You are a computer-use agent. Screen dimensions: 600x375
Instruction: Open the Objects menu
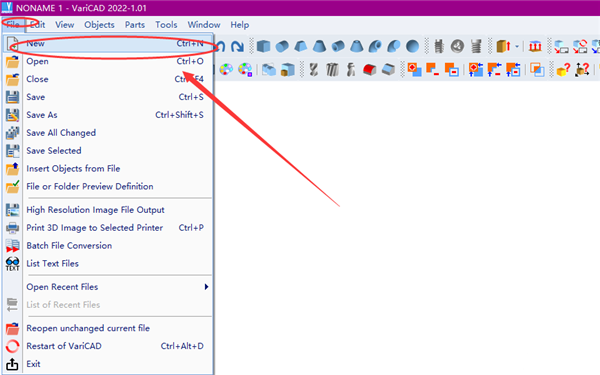[99, 25]
